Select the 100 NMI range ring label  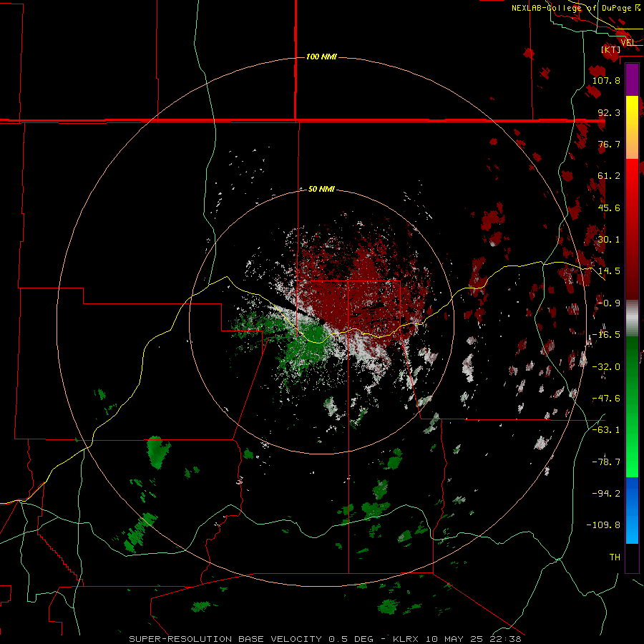(x=321, y=57)
